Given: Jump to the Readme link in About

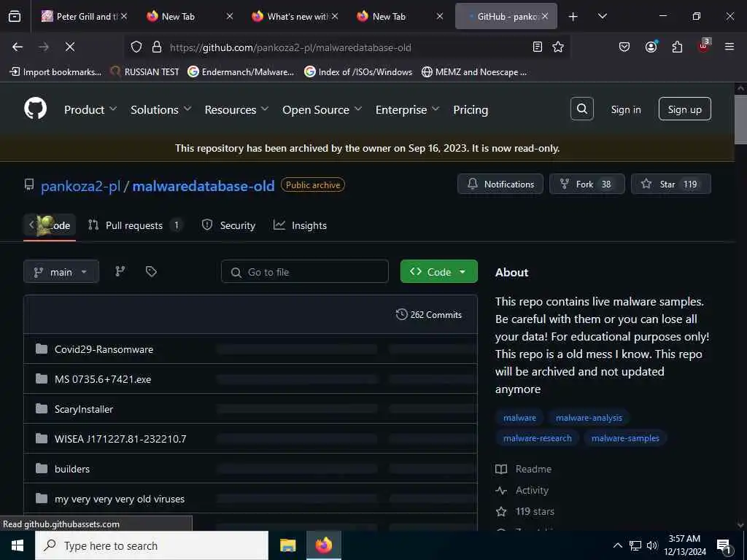Looking at the screenshot, I should (x=524, y=469).
